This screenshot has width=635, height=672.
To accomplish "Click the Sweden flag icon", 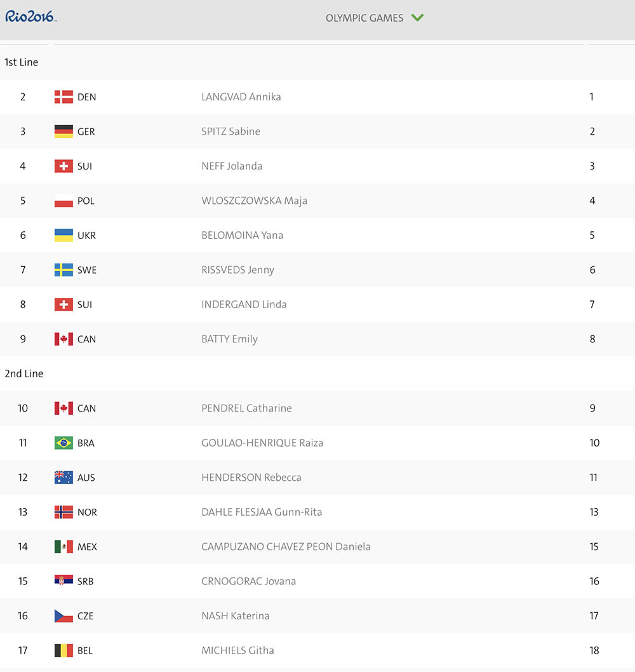I will coord(63,270).
